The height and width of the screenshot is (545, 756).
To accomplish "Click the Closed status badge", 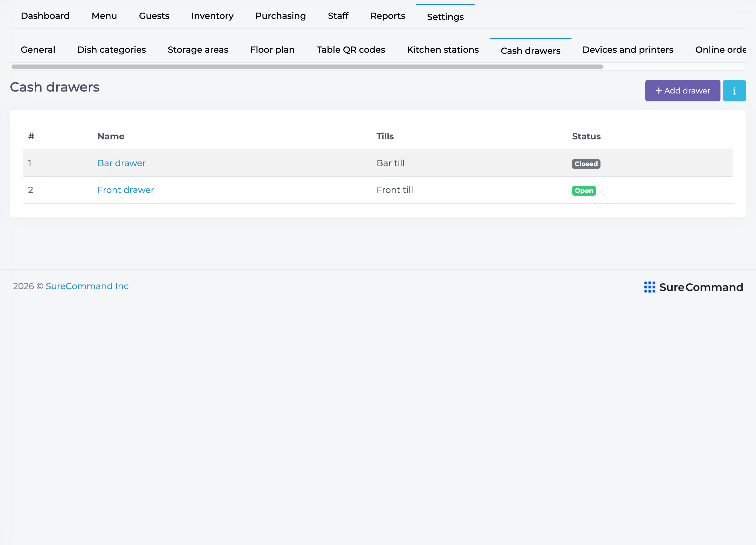I will (x=586, y=164).
